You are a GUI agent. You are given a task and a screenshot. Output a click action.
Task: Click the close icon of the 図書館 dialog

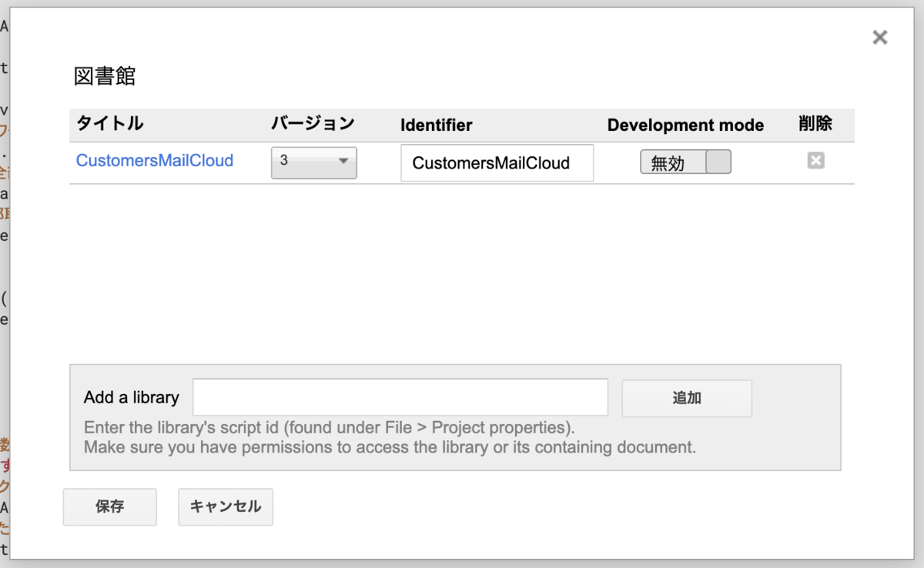[x=879, y=37]
